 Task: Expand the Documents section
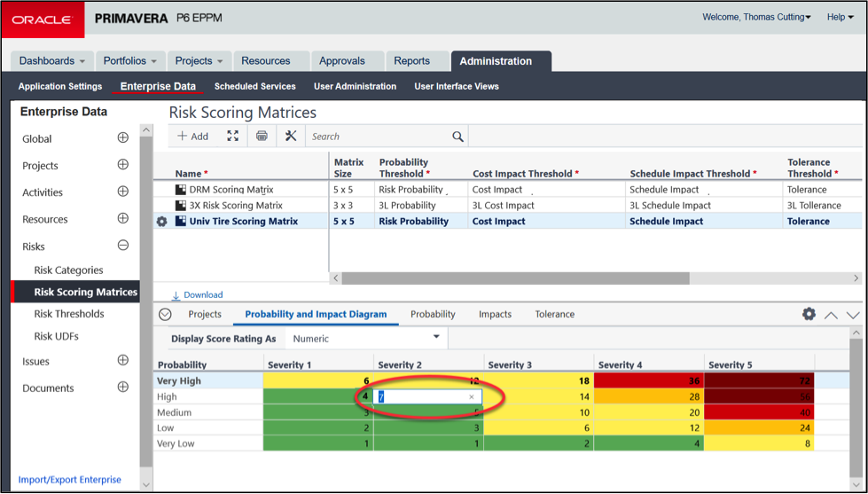(x=123, y=387)
